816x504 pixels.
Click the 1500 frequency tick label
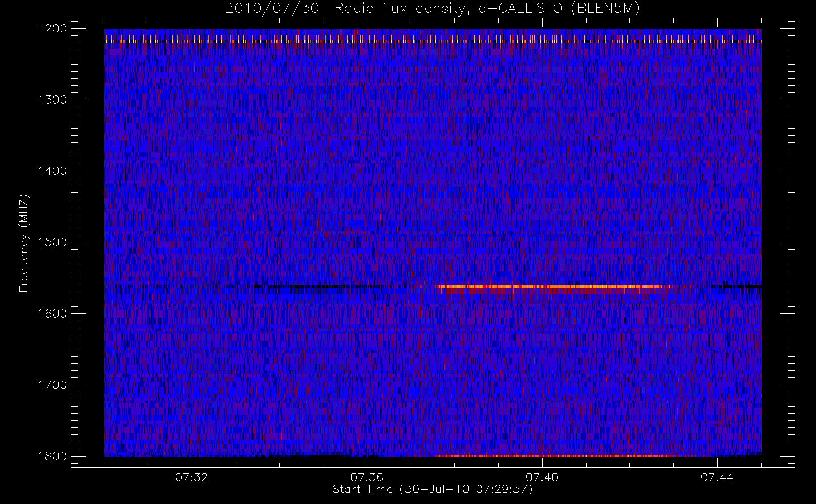coord(52,242)
